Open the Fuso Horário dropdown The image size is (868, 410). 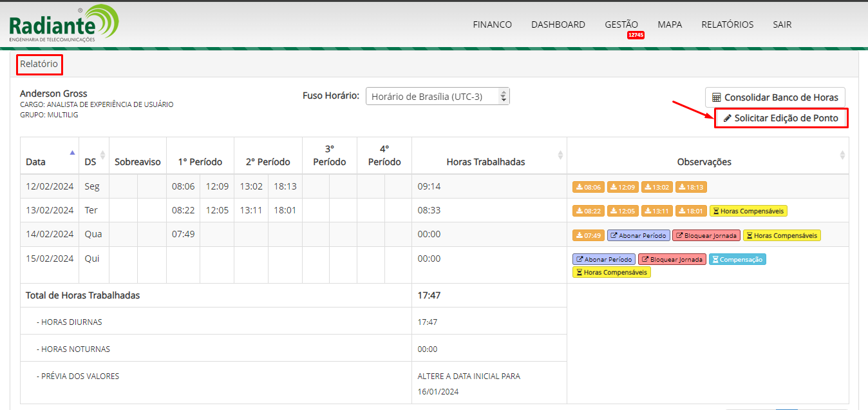(437, 96)
